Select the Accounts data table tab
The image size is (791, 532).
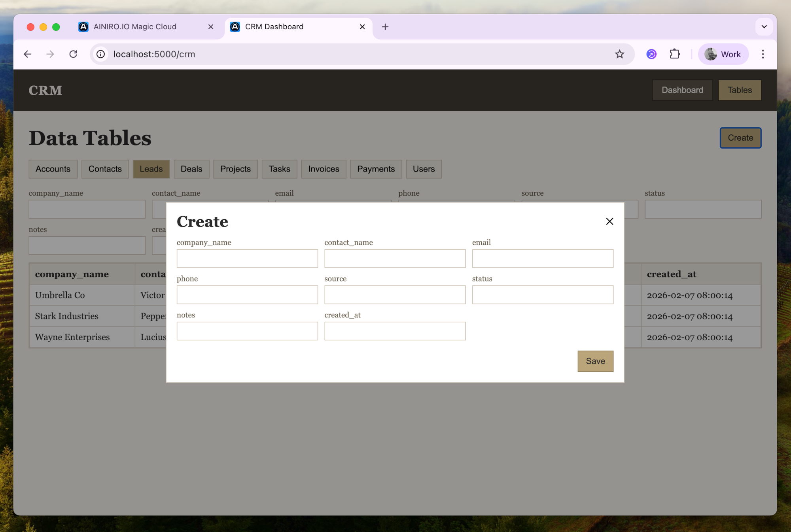click(53, 169)
